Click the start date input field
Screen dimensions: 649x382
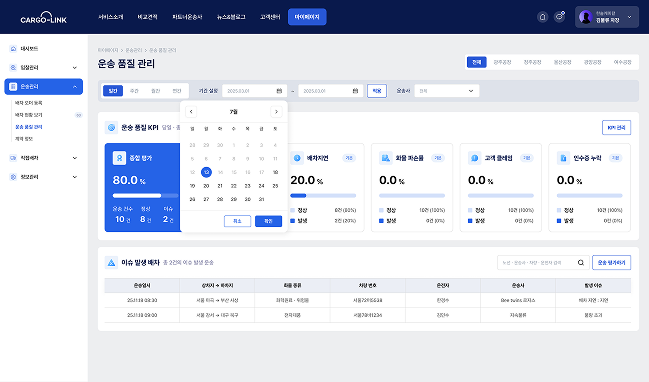pyautogui.click(x=255, y=91)
